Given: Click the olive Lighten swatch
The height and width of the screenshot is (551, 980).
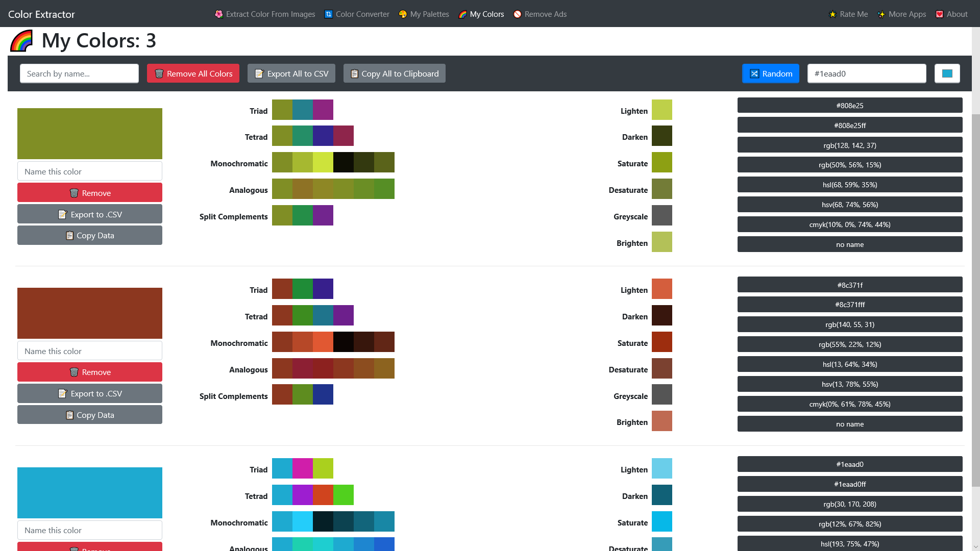Looking at the screenshot, I should pyautogui.click(x=662, y=110).
